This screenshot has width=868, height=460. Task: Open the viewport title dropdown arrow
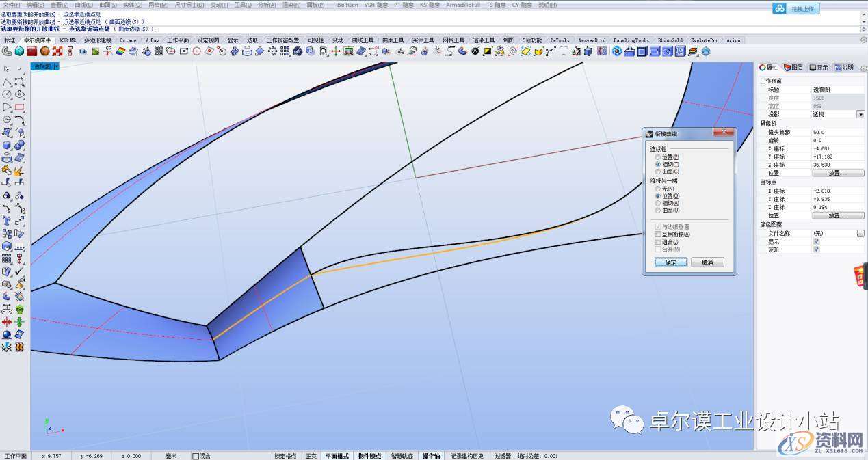[56, 66]
